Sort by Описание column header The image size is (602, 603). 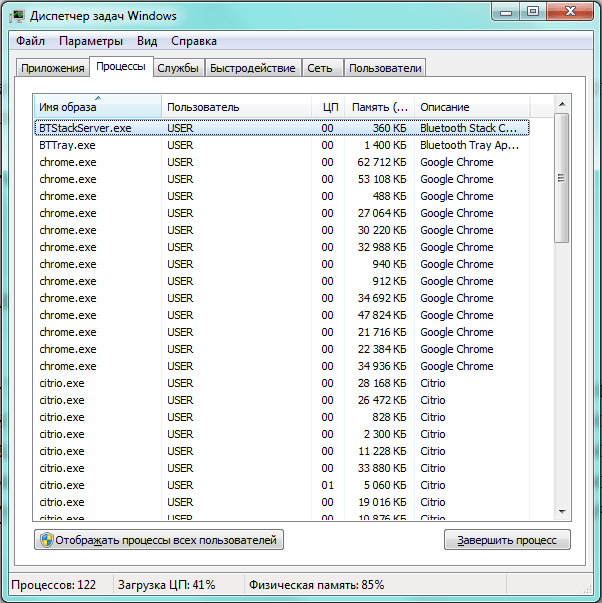click(472, 106)
